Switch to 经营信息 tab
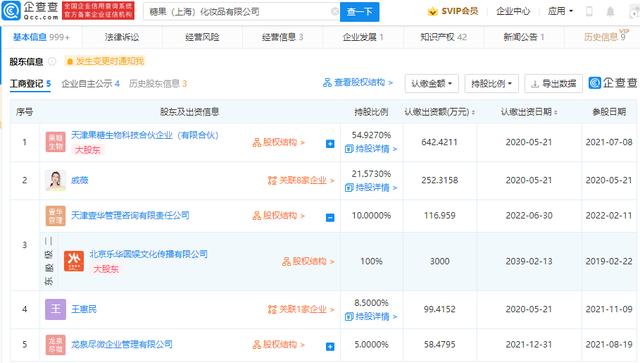The height and width of the screenshot is (363, 640). (x=282, y=37)
